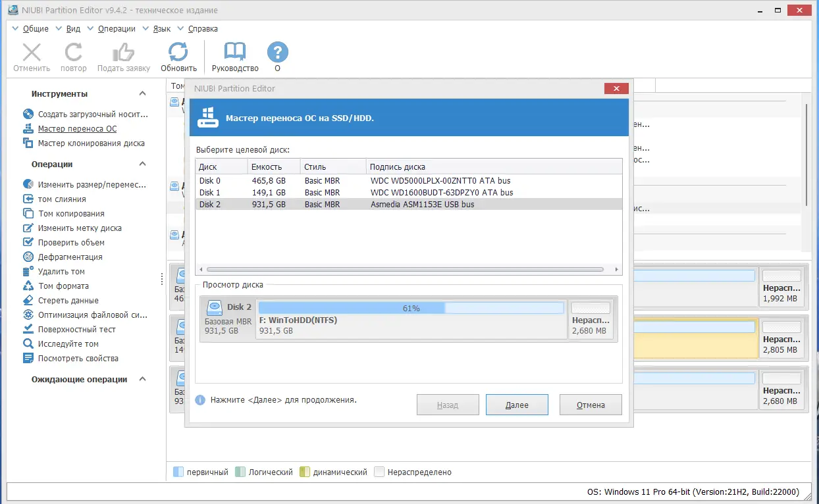Open the Руководство manual icon
The image size is (819, 504).
click(235, 52)
